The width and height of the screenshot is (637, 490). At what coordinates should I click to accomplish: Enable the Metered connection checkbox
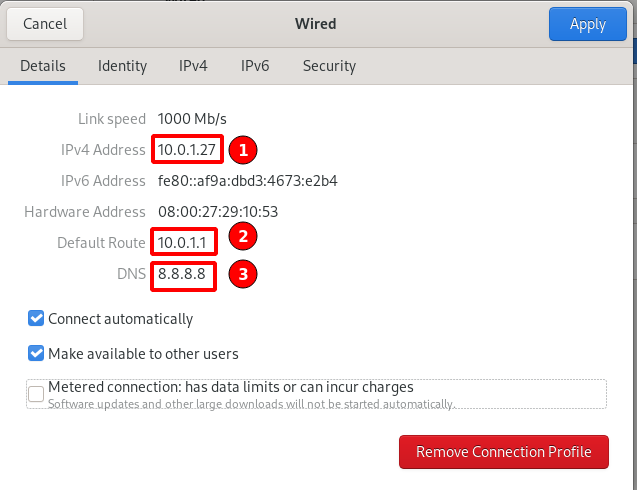click(x=36, y=393)
